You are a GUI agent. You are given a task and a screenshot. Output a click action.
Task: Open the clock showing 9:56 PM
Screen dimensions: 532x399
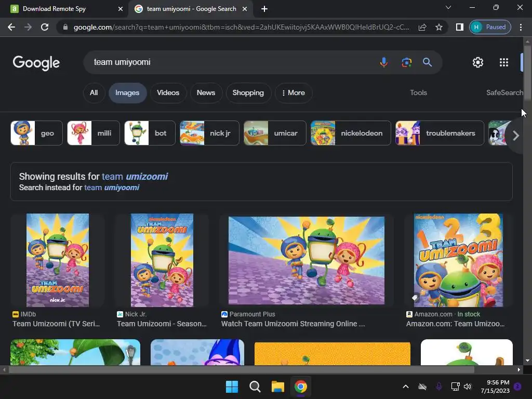[x=495, y=387]
